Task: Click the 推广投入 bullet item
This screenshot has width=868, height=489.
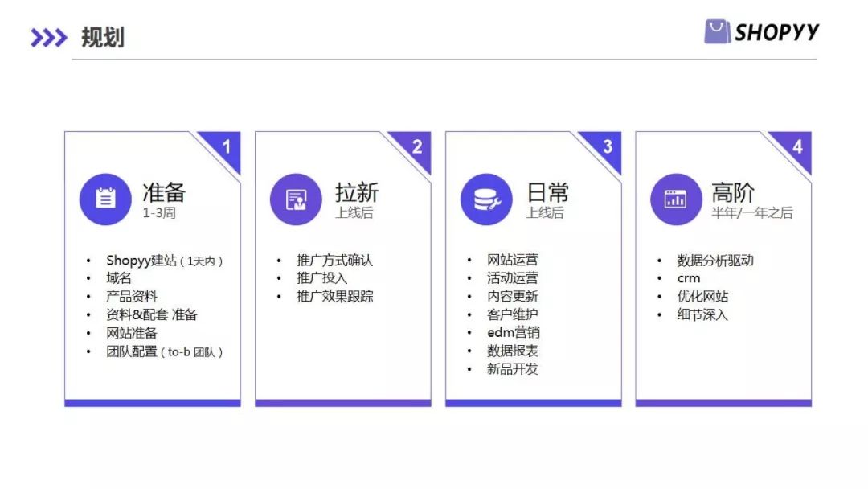Action: tap(322, 278)
